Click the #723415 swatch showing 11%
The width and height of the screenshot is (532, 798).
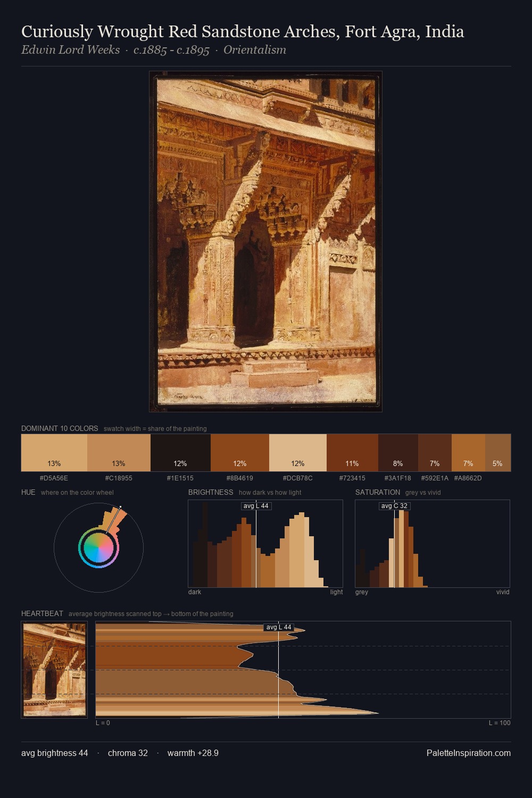click(x=352, y=453)
